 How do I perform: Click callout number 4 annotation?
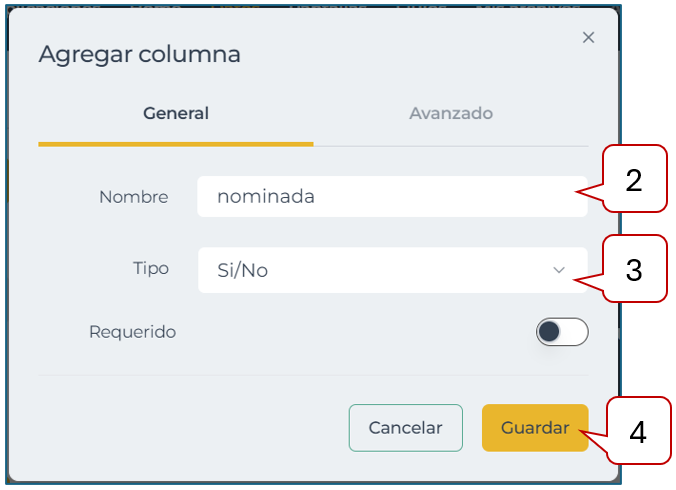(x=638, y=431)
